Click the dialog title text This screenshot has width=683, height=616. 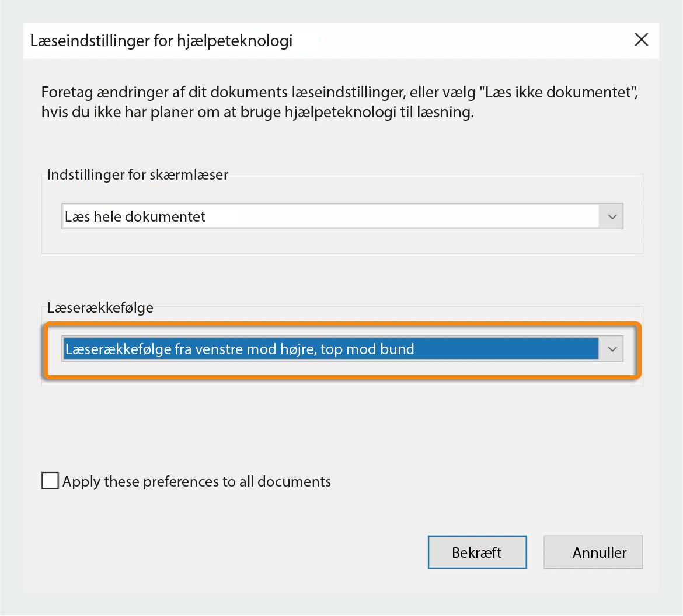[162, 41]
